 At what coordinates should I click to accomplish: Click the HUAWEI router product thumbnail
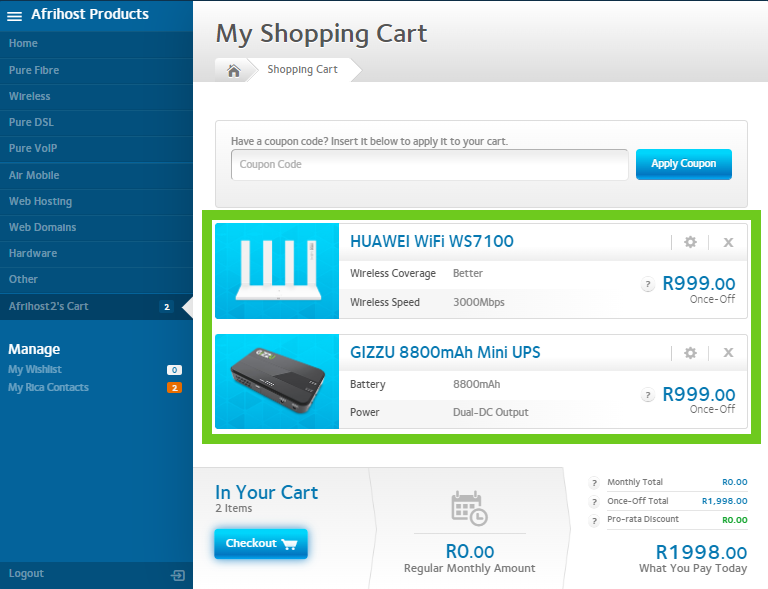coord(277,271)
